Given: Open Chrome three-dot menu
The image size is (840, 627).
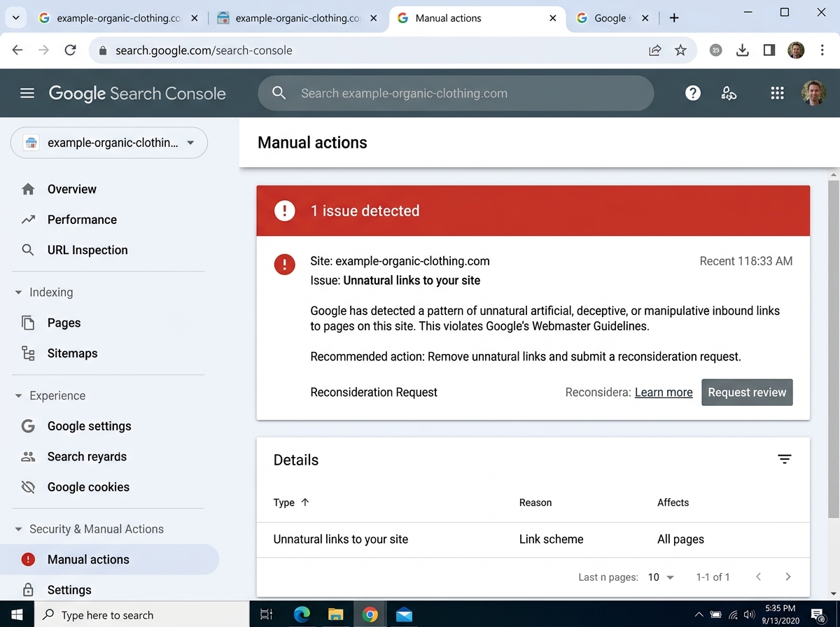Looking at the screenshot, I should 822,50.
